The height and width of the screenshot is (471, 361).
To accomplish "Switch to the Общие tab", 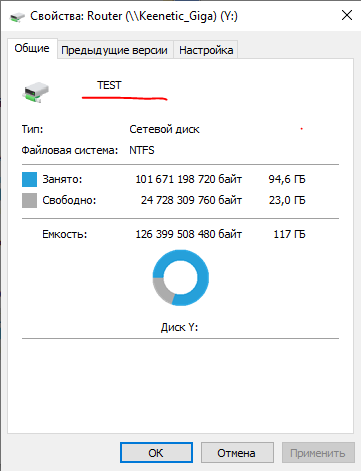I will point(32,48).
